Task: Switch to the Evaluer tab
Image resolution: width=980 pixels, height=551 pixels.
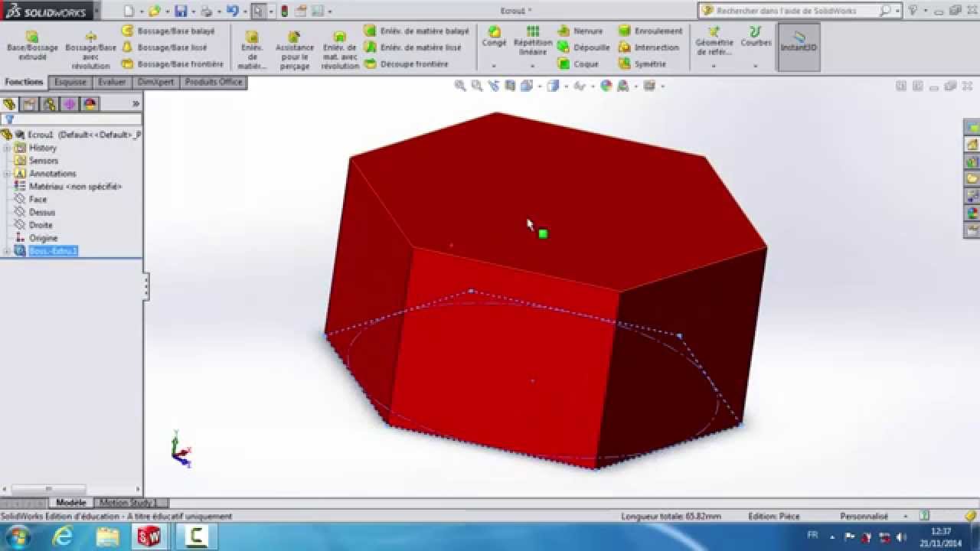Action: [x=112, y=82]
